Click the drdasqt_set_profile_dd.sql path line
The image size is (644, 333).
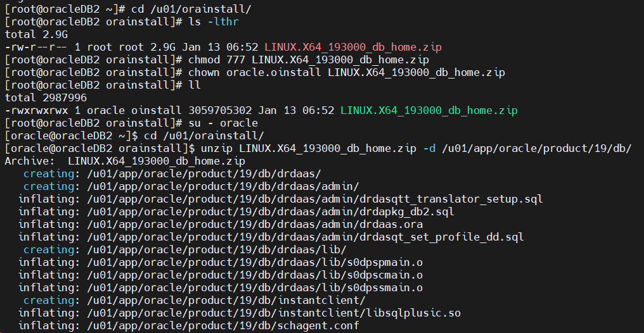pyautogui.click(x=306, y=237)
